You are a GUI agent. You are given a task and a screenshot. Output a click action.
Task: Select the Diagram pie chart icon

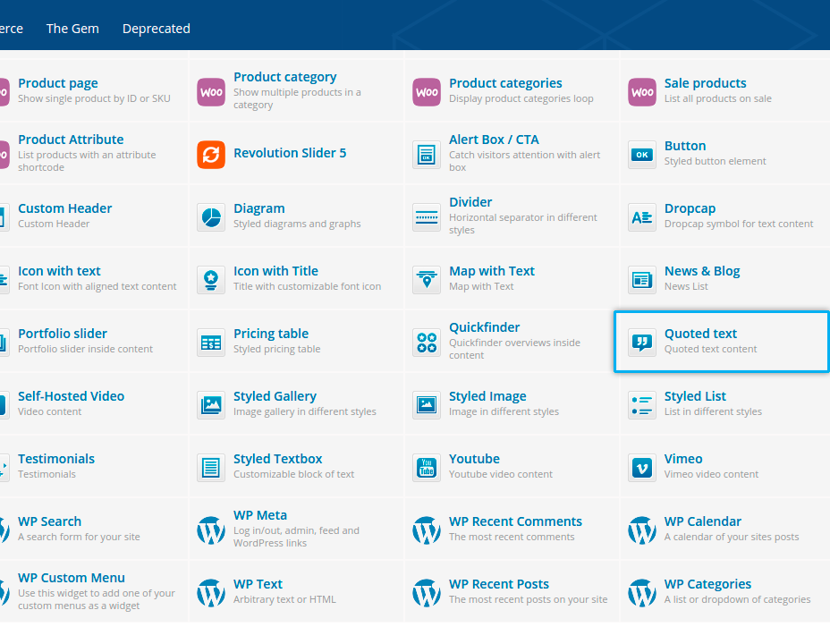point(211,216)
